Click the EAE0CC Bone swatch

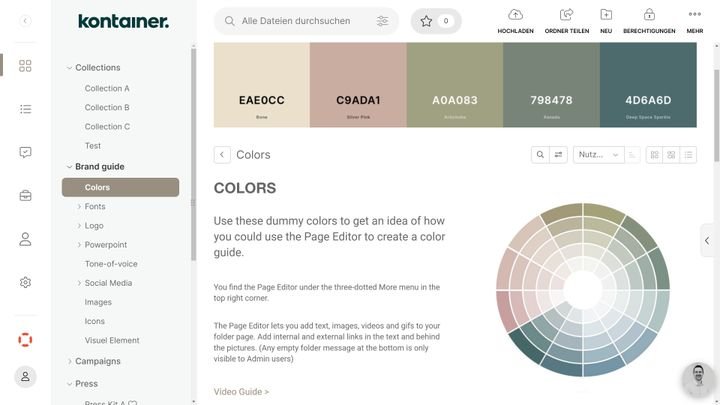tap(262, 85)
